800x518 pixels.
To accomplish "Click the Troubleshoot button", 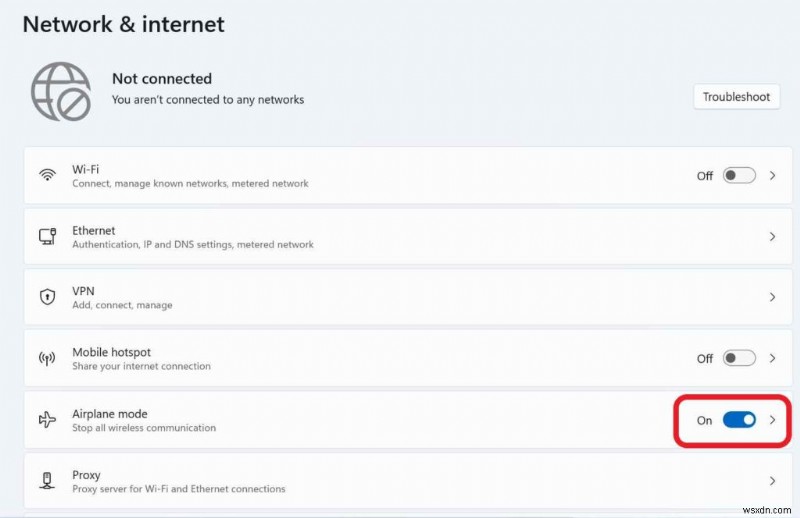I will pyautogui.click(x=736, y=97).
